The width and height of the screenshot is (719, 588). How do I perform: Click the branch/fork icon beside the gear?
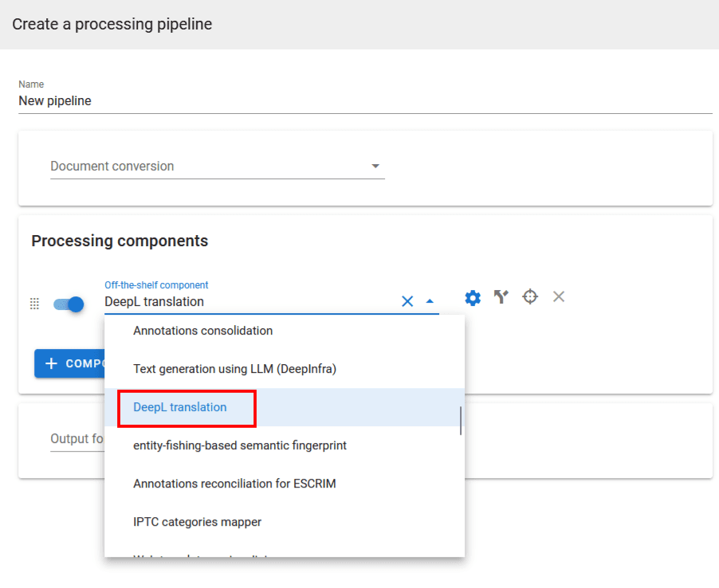pos(501,297)
